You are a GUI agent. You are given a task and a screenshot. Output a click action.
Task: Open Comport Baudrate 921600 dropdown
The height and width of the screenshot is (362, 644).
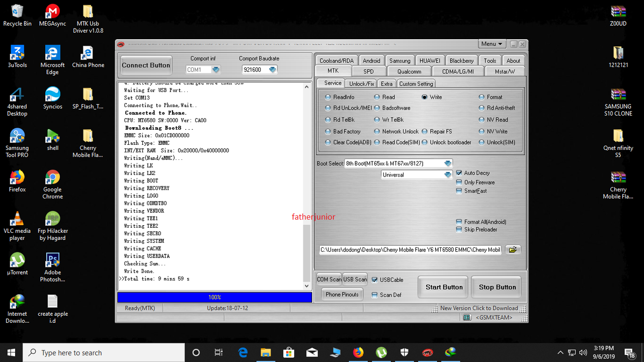pos(272,70)
